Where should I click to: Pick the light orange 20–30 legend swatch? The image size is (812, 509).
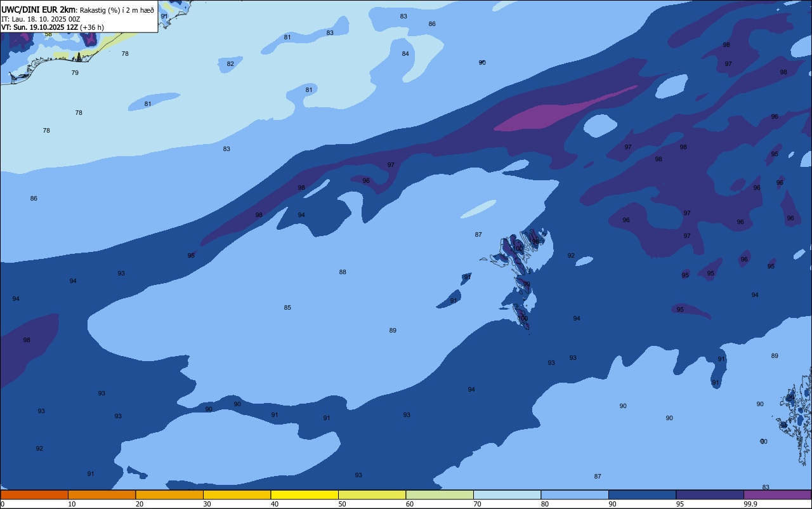(x=169, y=494)
